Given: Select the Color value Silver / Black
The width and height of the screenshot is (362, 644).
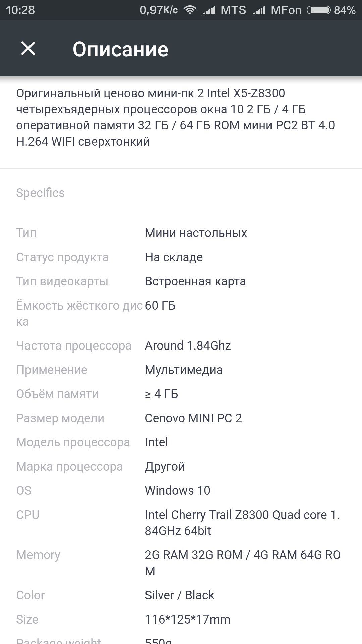Looking at the screenshot, I should click(x=179, y=595).
